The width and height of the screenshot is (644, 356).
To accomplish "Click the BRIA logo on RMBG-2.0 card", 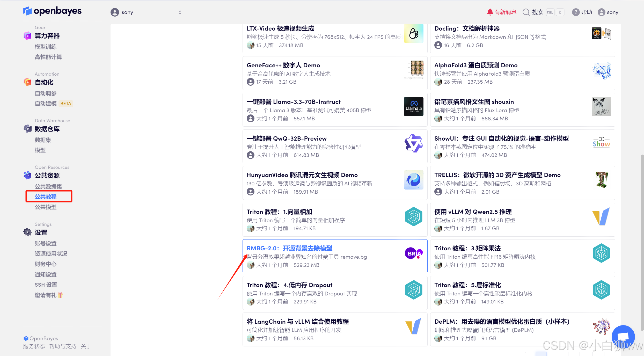I will [413, 253].
